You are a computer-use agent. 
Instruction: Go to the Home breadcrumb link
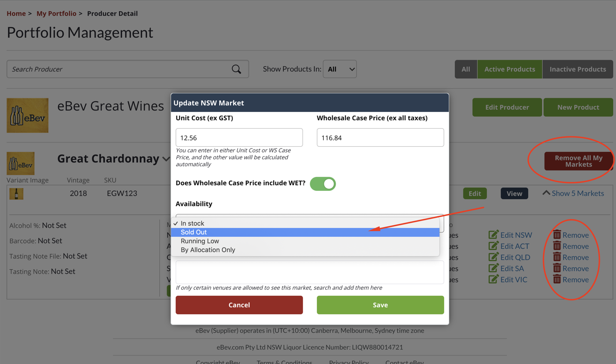[x=16, y=13]
